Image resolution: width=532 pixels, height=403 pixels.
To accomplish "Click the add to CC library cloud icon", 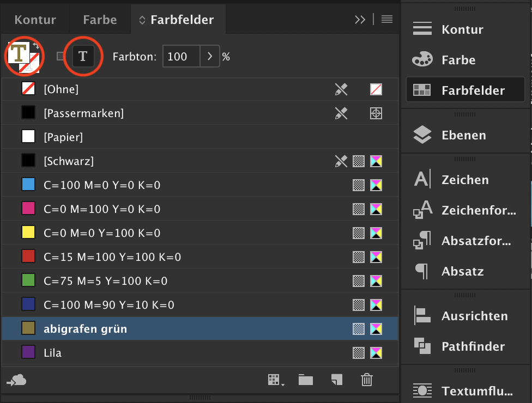I will pos(16,380).
